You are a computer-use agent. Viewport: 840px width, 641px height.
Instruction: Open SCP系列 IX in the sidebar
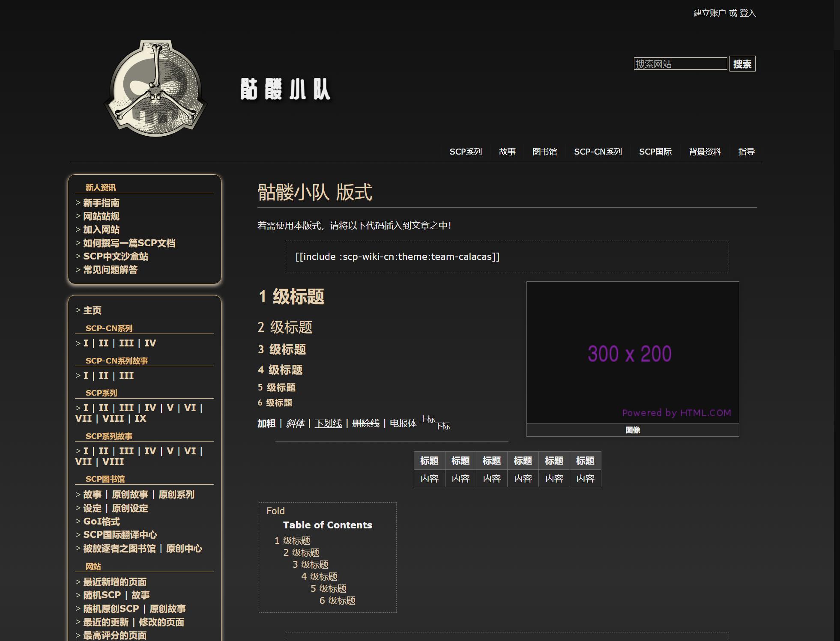[140, 419]
